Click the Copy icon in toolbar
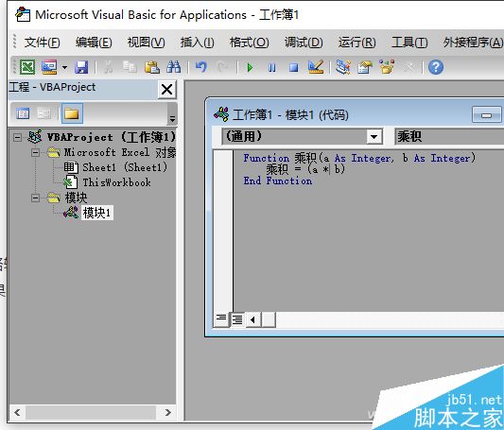Screen dimensions: 504x430 point(130,67)
